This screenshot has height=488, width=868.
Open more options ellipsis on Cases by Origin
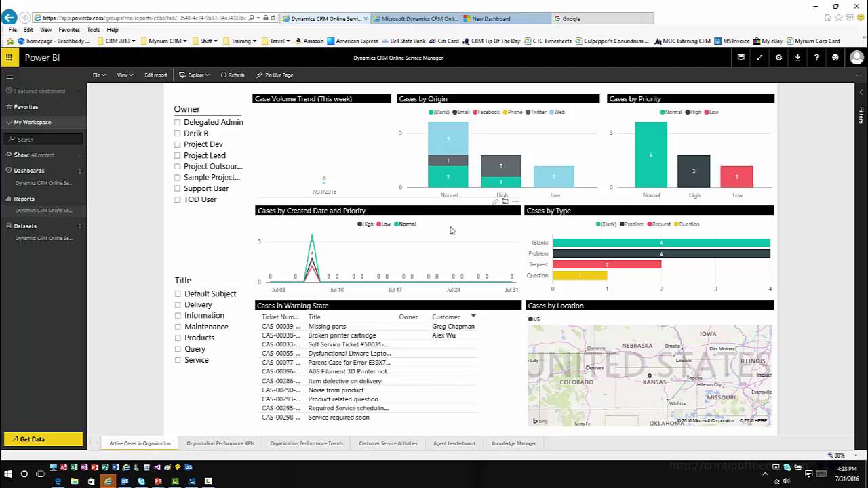[515, 202]
